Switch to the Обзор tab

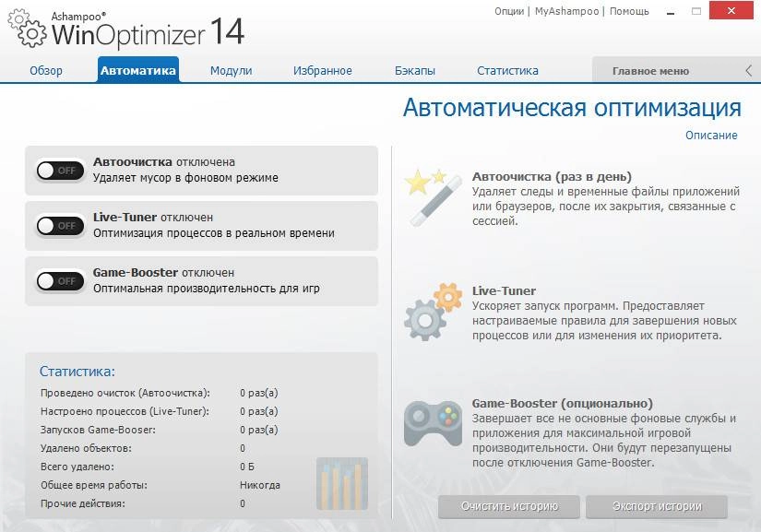[x=46, y=71]
